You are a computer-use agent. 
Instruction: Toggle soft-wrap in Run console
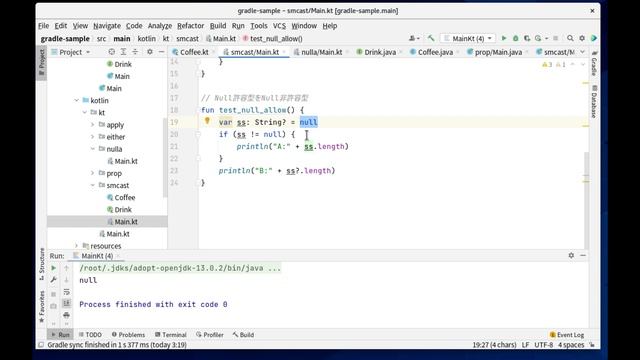[x=67, y=292]
